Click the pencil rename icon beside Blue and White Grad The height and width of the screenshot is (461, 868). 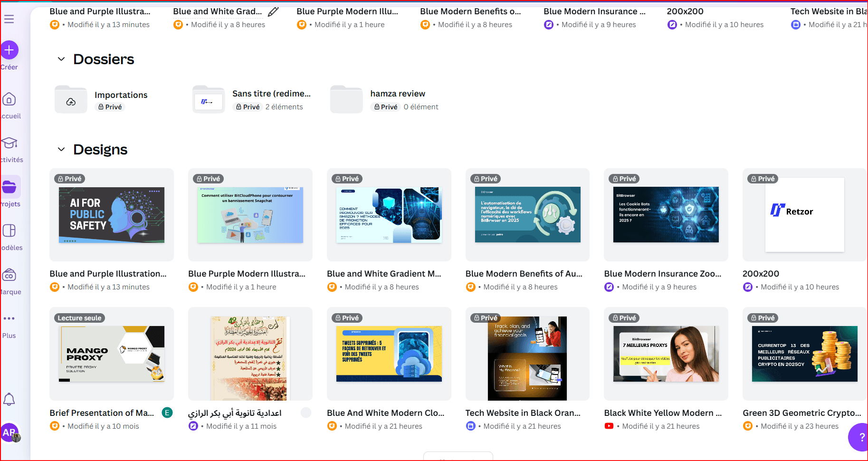click(x=273, y=11)
